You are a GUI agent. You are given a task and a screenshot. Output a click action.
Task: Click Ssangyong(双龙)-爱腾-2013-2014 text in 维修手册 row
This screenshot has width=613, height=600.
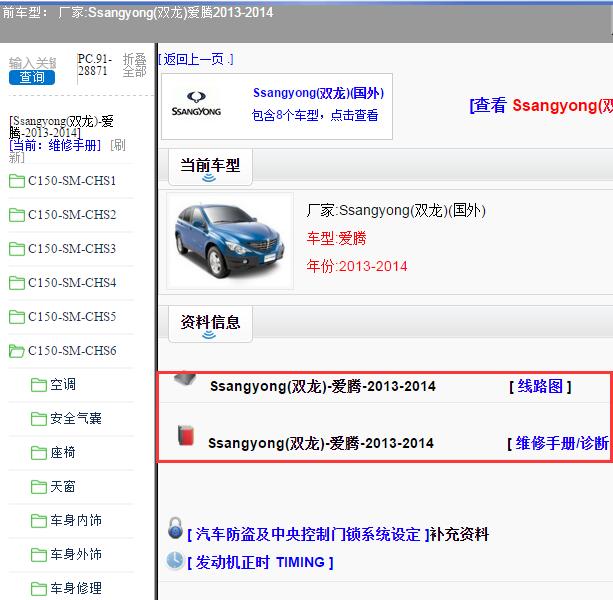[321, 444]
